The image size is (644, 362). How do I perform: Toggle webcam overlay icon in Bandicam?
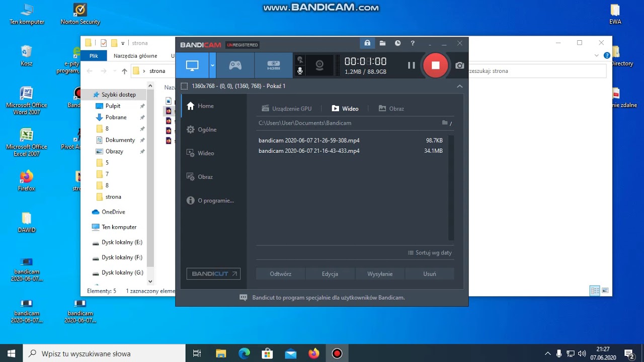coord(319,65)
